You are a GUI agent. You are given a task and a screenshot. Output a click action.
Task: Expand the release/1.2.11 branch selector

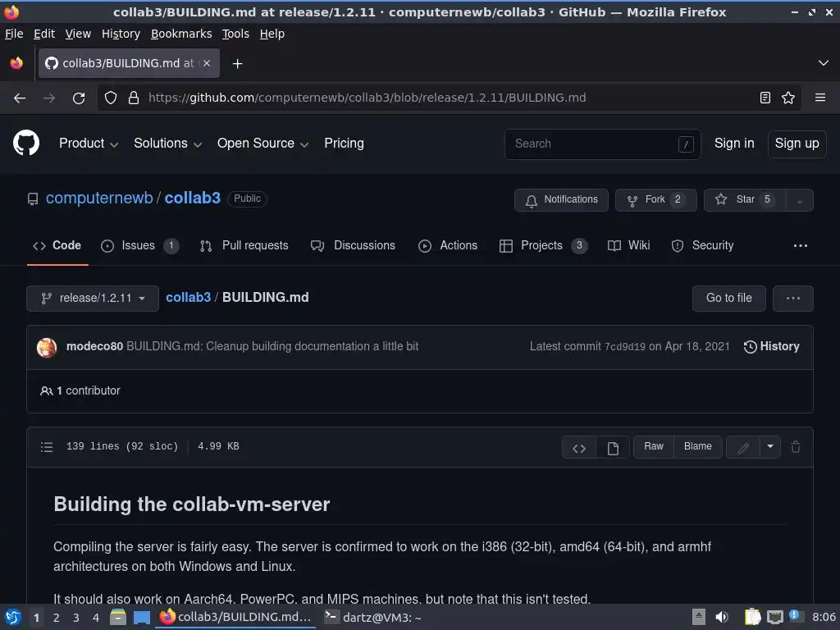93,299
